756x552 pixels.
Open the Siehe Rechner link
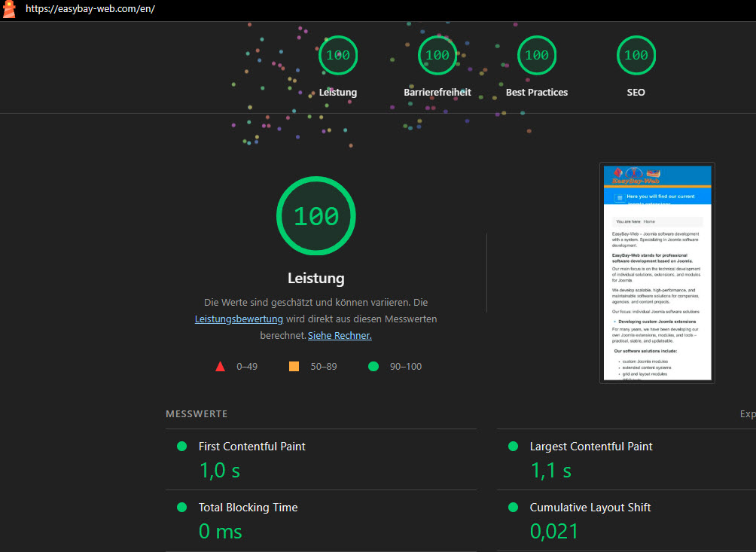[x=340, y=336]
